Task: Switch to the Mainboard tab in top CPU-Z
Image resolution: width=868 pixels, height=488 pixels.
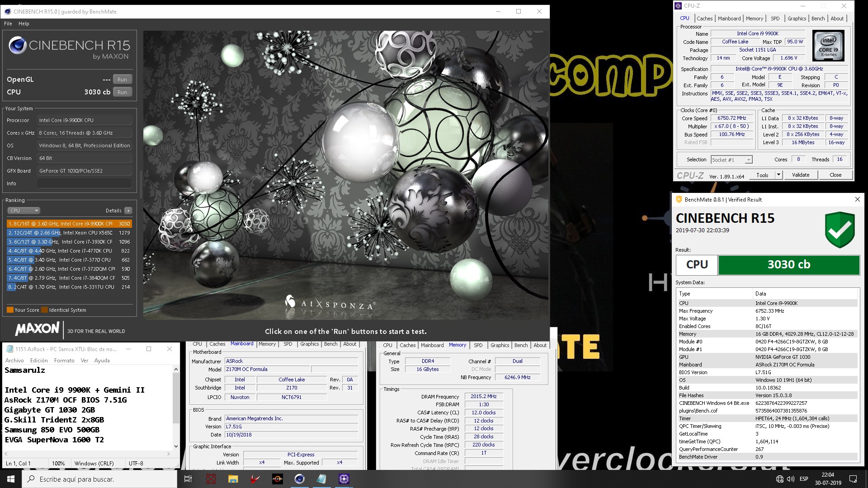Action: [729, 19]
